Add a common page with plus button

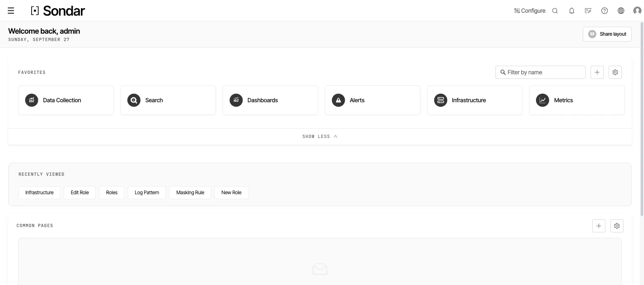(599, 226)
